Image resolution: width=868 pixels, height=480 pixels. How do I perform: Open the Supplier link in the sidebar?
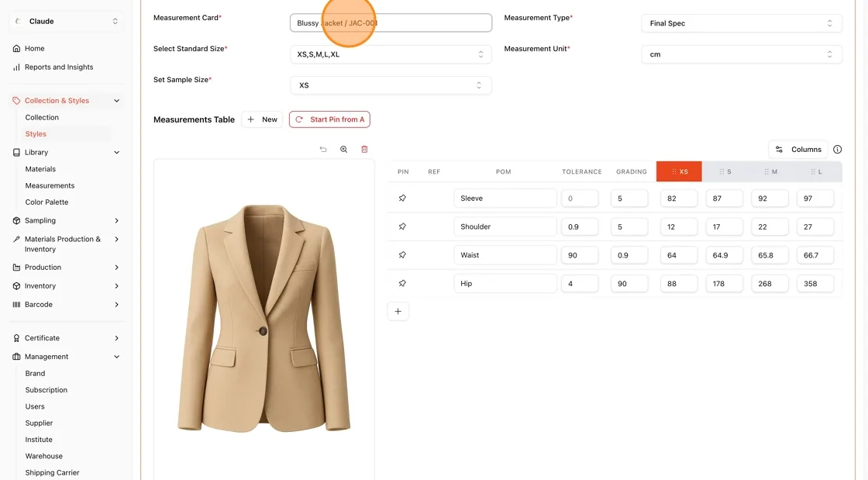pos(40,423)
